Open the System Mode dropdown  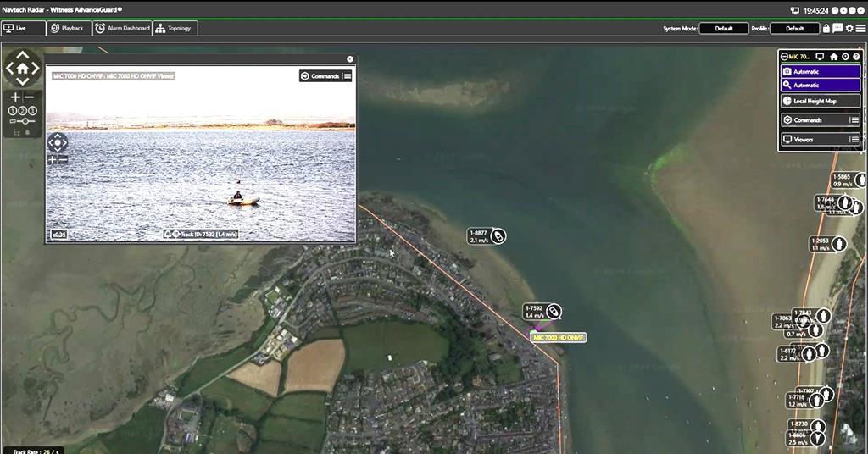723,28
